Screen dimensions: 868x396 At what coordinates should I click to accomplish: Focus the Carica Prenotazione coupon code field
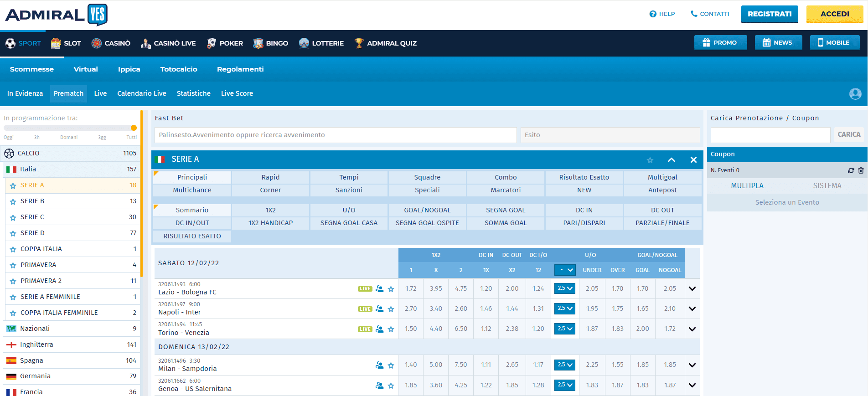[770, 135]
